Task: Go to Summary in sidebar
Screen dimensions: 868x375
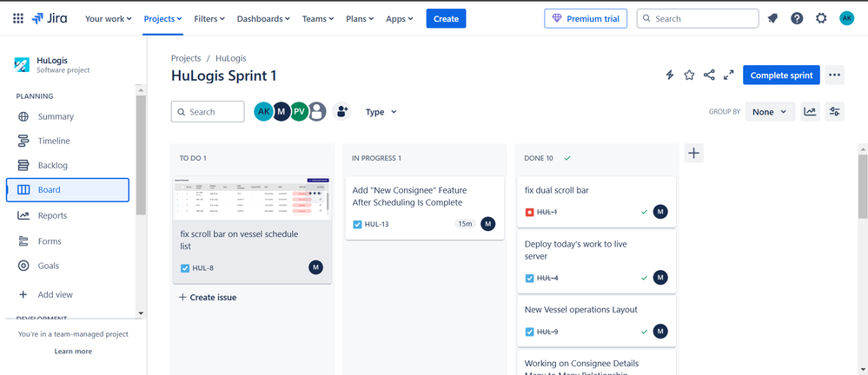Action: click(68, 116)
